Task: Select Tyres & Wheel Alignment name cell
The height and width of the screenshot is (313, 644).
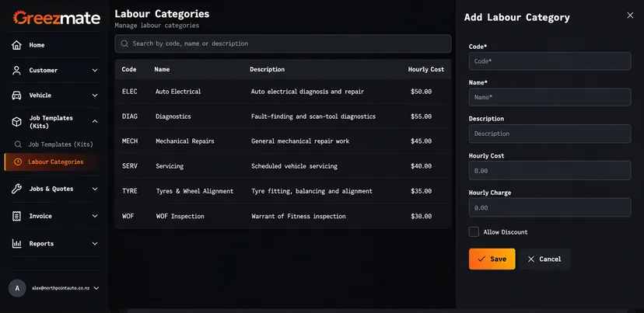Action: coord(194,191)
